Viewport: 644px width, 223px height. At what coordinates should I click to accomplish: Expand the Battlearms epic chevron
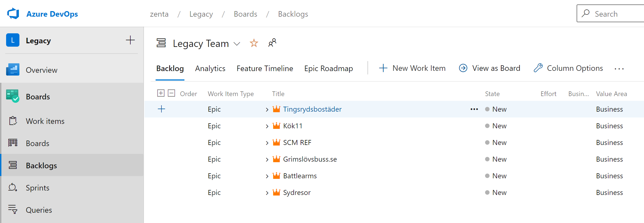(267, 176)
